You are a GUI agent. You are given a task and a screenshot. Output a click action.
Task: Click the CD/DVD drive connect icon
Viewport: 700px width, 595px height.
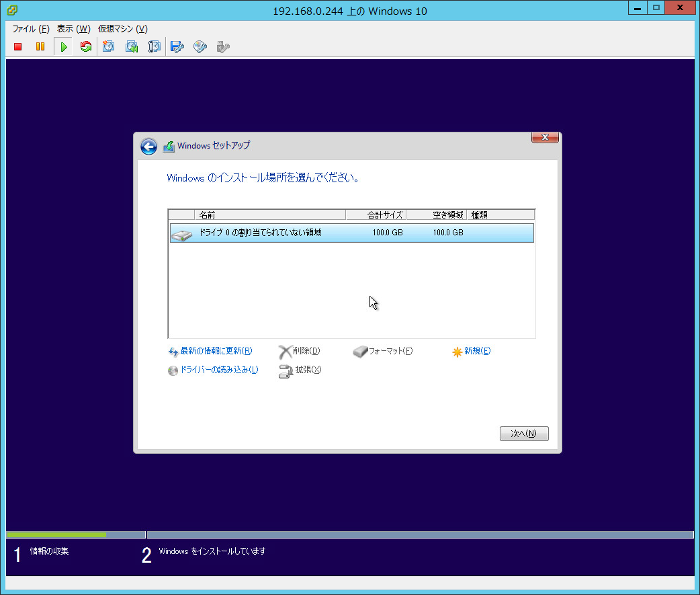coord(200,46)
